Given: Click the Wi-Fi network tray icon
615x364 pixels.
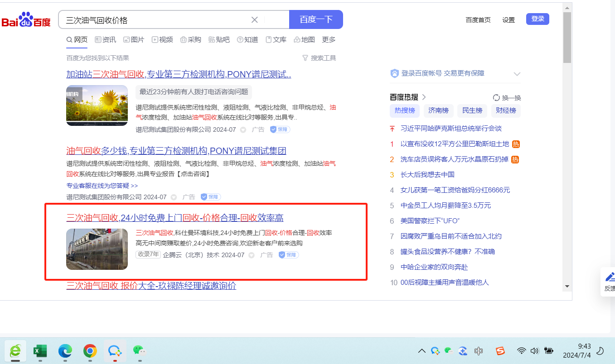Looking at the screenshot, I should coord(522,350).
